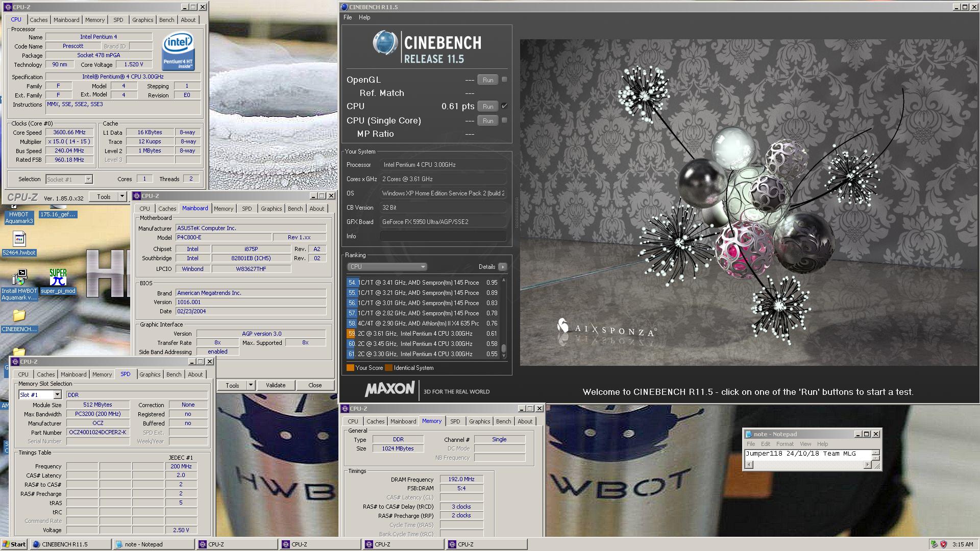This screenshot has height=551, width=980.
Task: Select ranking row 54 Sempron 3.41 GHz
Action: 422,283
